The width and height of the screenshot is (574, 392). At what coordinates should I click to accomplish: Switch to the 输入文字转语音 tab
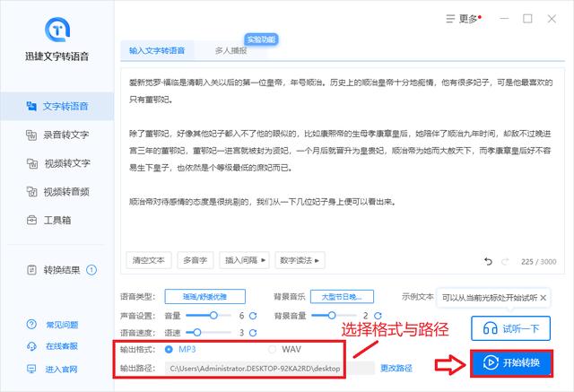(157, 50)
